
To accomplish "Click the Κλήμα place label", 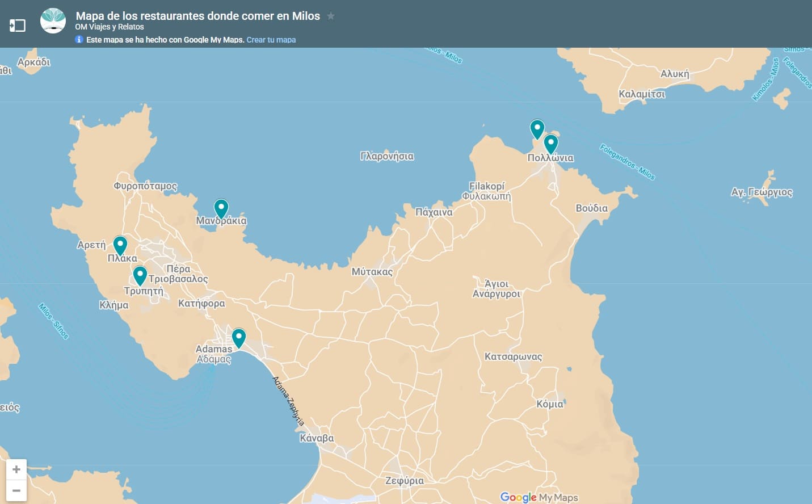I will [113, 305].
